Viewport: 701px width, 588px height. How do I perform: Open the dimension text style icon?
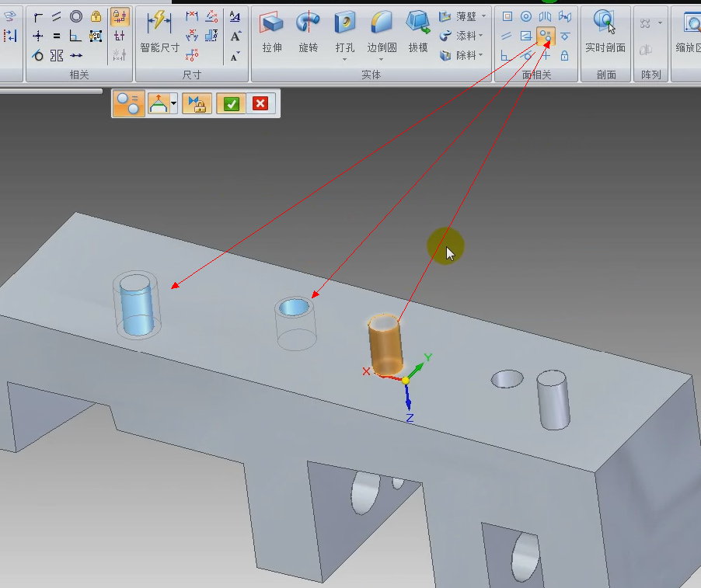pyautogui.click(x=235, y=17)
